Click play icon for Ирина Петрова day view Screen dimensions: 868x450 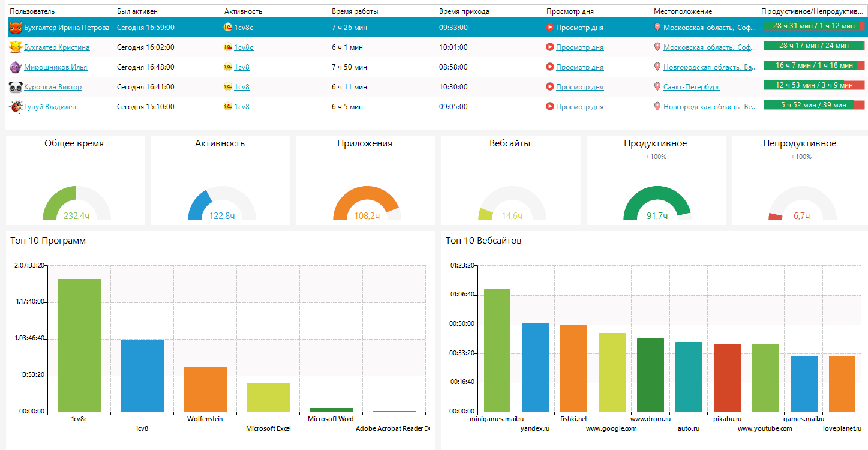point(550,28)
